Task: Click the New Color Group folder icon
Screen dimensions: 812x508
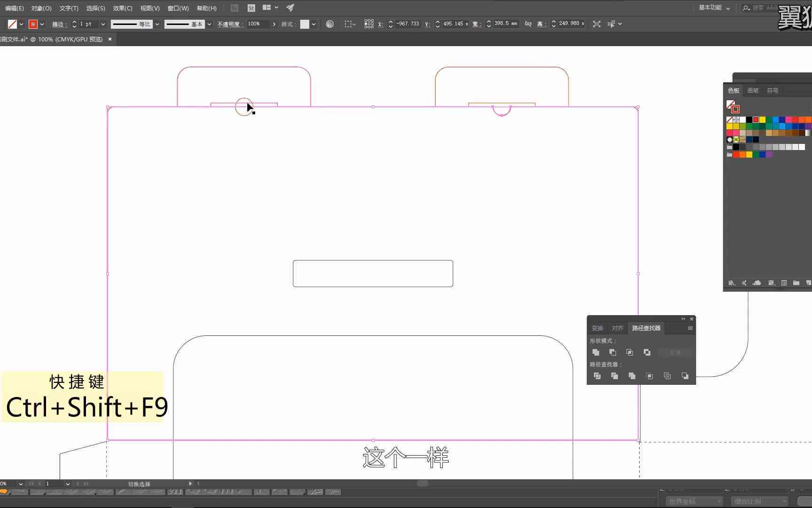Action: coord(796,283)
